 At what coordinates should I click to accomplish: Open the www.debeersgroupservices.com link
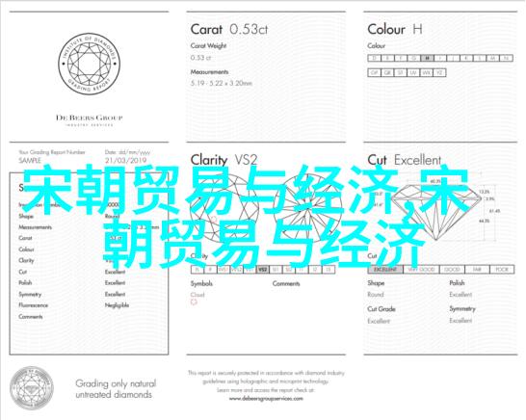(x=266, y=399)
